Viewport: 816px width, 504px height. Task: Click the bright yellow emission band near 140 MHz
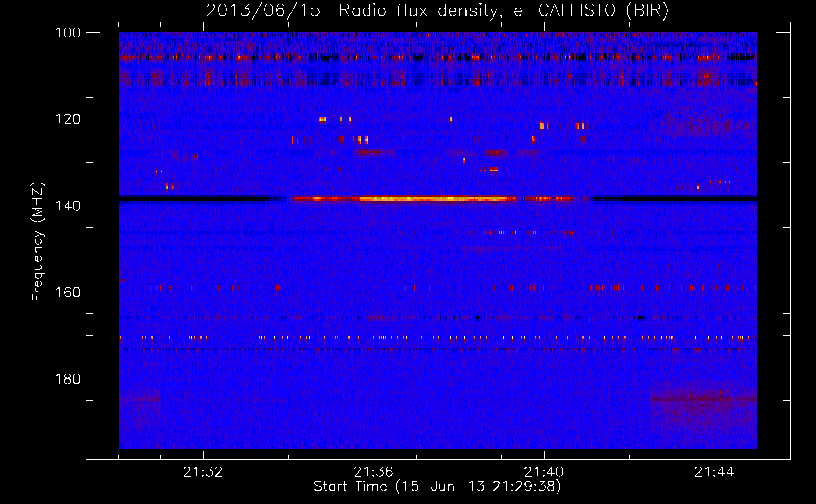tap(434, 199)
